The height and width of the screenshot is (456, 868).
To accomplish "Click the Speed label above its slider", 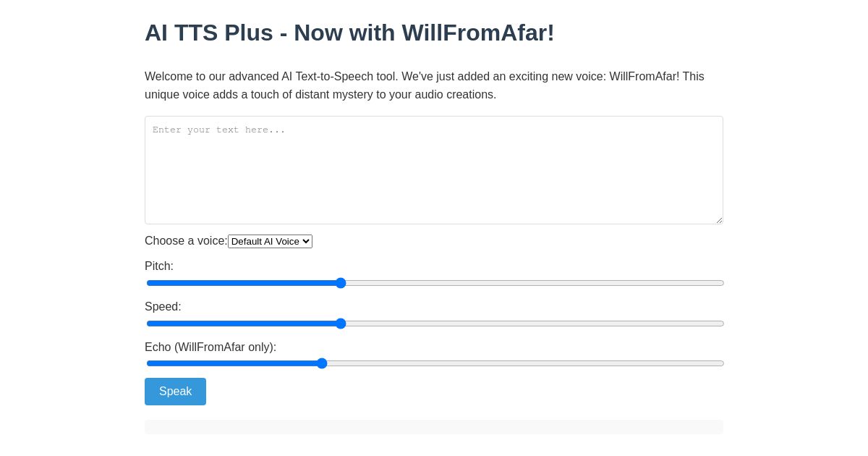I will click(162, 307).
